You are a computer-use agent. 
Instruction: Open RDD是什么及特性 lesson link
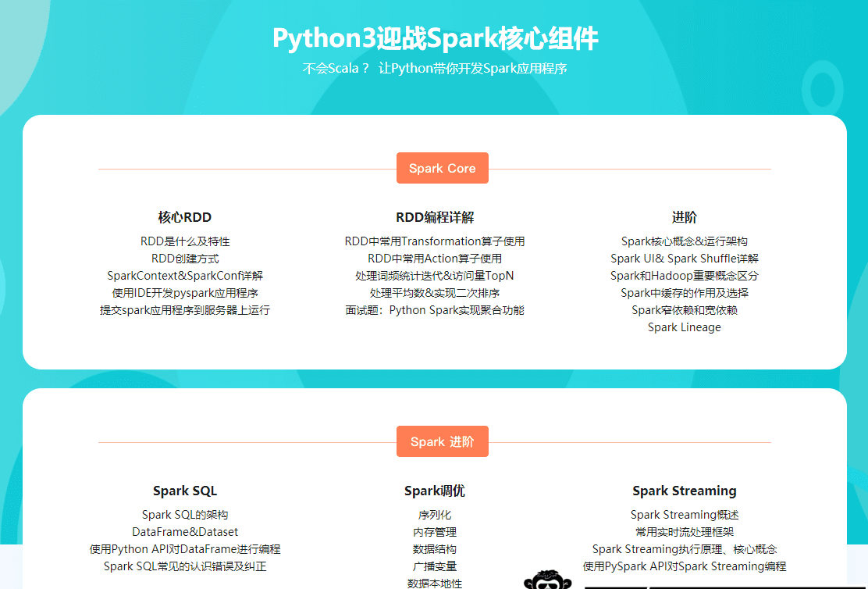tap(184, 241)
